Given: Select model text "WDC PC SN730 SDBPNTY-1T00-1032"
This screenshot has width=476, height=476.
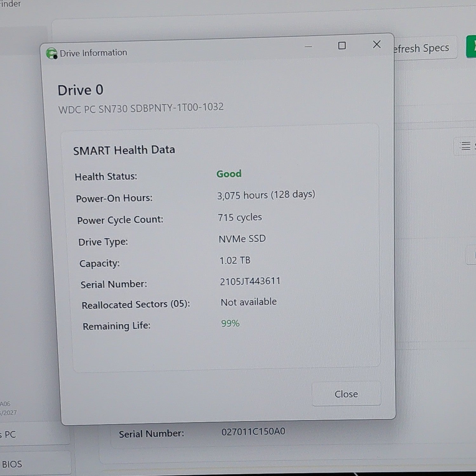Looking at the screenshot, I should click(141, 108).
